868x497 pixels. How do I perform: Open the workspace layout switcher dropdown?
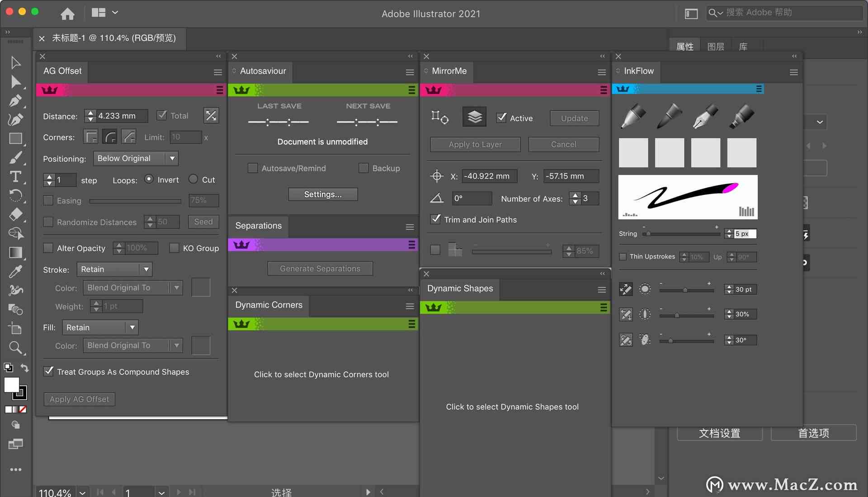coord(105,13)
